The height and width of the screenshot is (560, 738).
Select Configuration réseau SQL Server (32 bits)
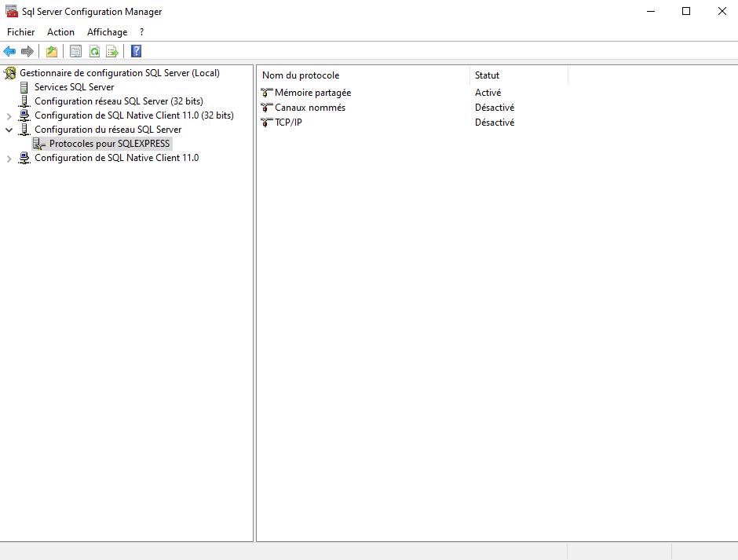pyautogui.click(x=119, y=101)
